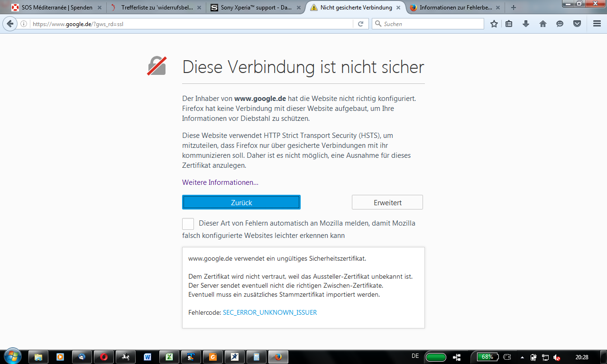Image resolution: width=607 pixels, height=364 pixels.
Task: Click the heading Diese Verbindung ist nicht sicher
Action: pos(303,67)
